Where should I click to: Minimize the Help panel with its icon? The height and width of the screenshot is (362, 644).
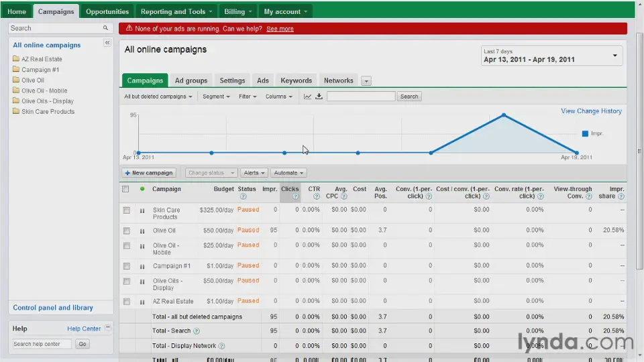(107, 328)
